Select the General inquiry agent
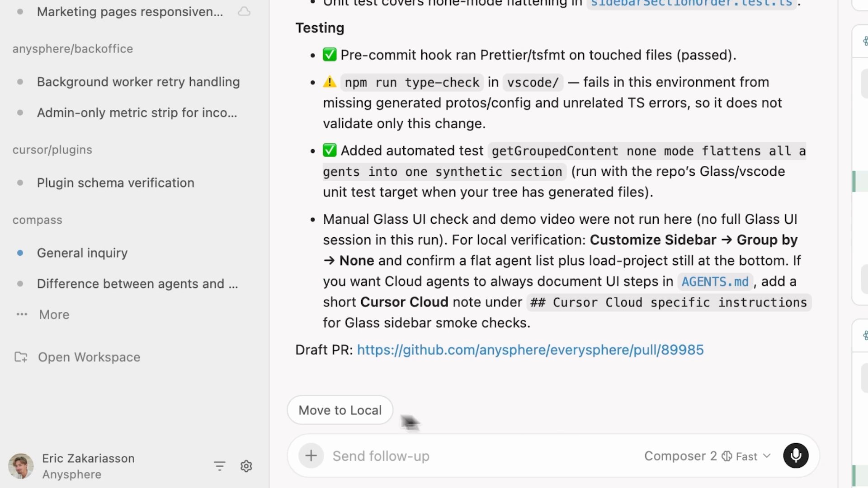The width and height of the screenshot is (868, 488). point(82,253)
